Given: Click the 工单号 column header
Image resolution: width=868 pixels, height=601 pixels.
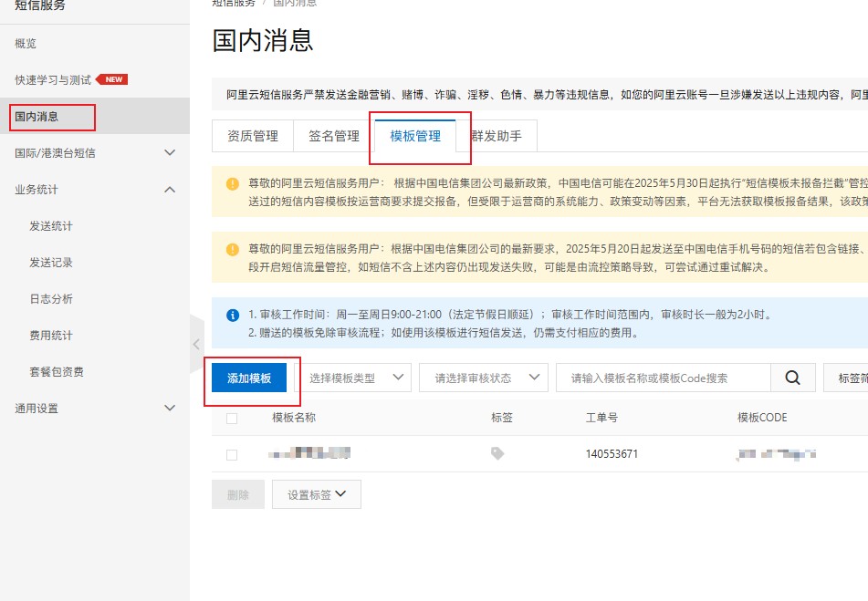Looking at the screenshot, I should [601, 418].
